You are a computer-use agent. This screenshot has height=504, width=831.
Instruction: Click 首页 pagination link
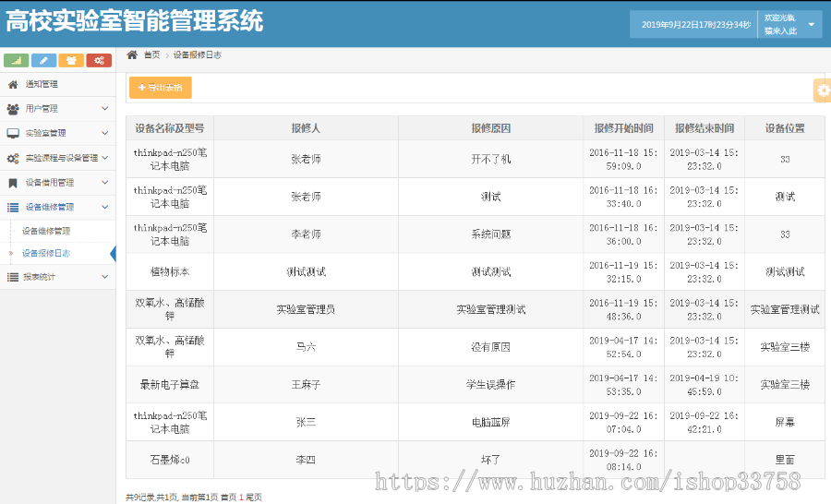pos(228,498)
